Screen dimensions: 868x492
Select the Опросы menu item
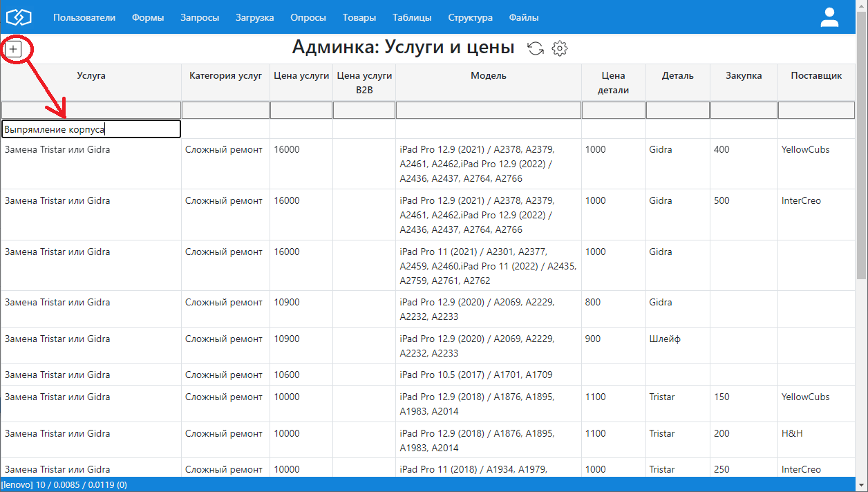tap(308, 17)
